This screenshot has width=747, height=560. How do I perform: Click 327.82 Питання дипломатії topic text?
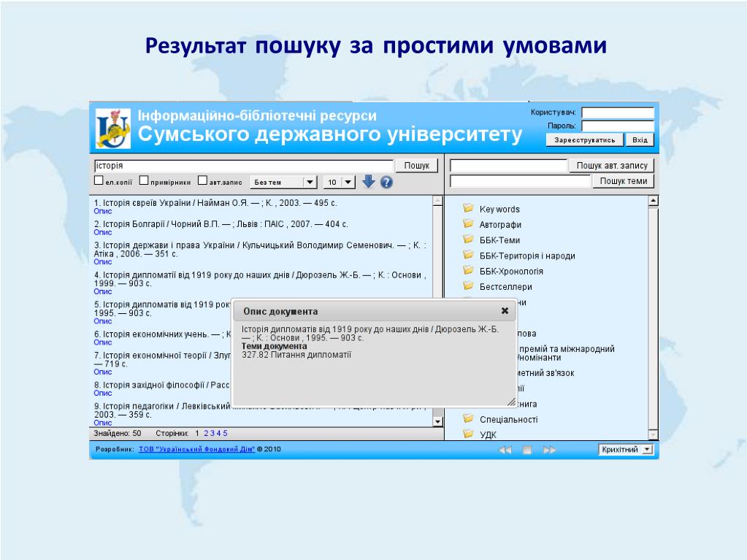296,355
